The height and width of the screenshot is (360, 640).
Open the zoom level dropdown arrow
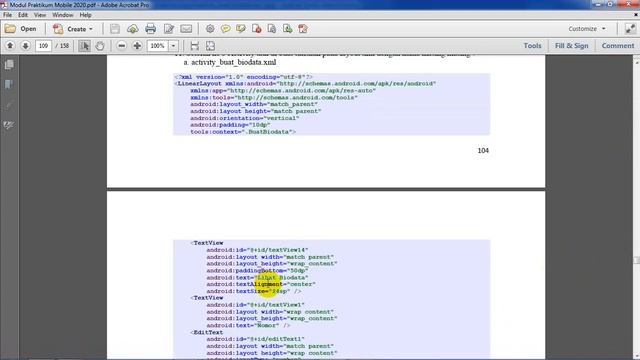173,46
